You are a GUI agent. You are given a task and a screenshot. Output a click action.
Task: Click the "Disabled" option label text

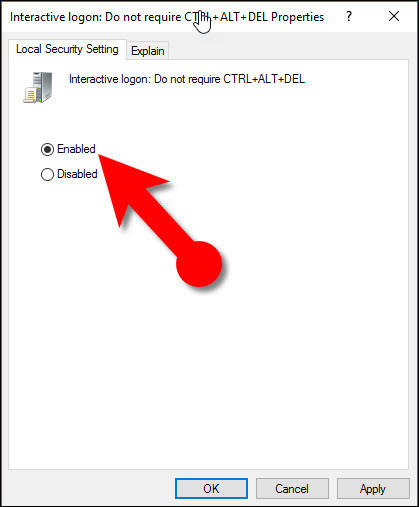coord(77,174)
